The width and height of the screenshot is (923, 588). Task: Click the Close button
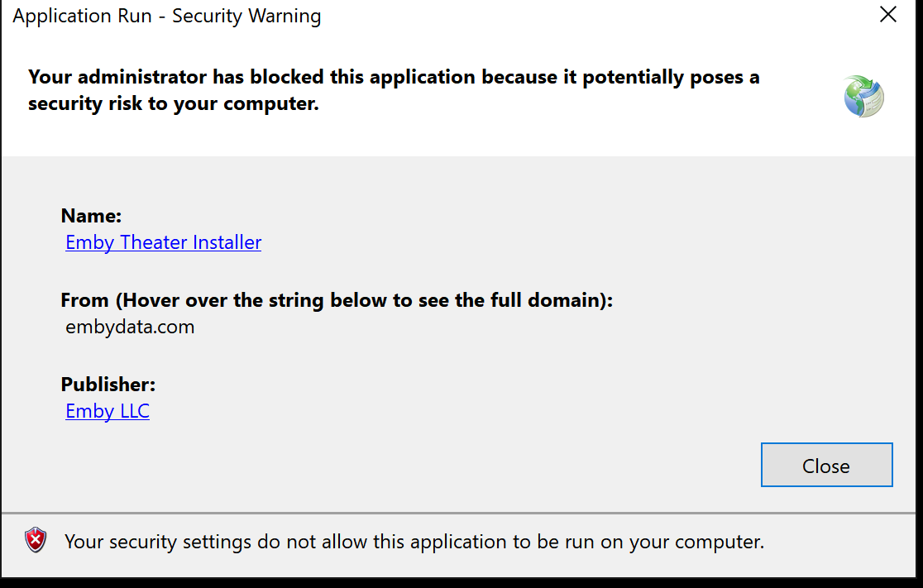(826, 465)
